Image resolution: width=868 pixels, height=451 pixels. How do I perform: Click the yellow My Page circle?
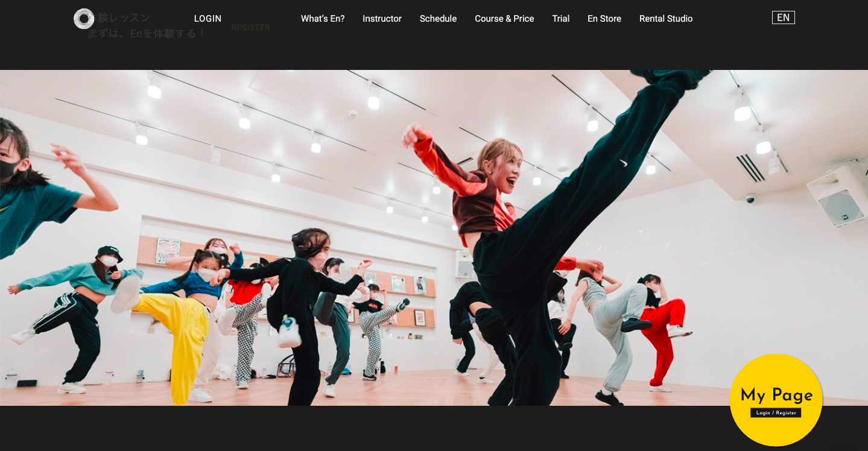pyautogui.click(x=776, y=400)
